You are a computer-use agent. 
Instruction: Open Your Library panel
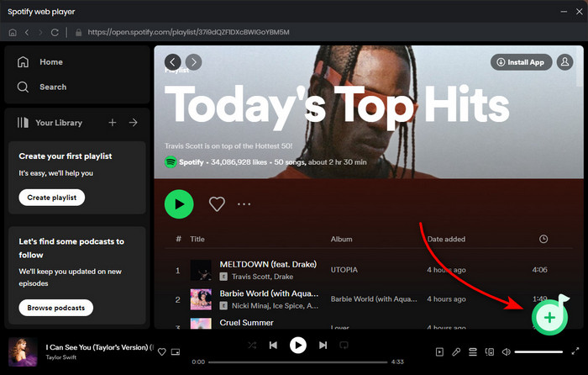tap(50, 123)
